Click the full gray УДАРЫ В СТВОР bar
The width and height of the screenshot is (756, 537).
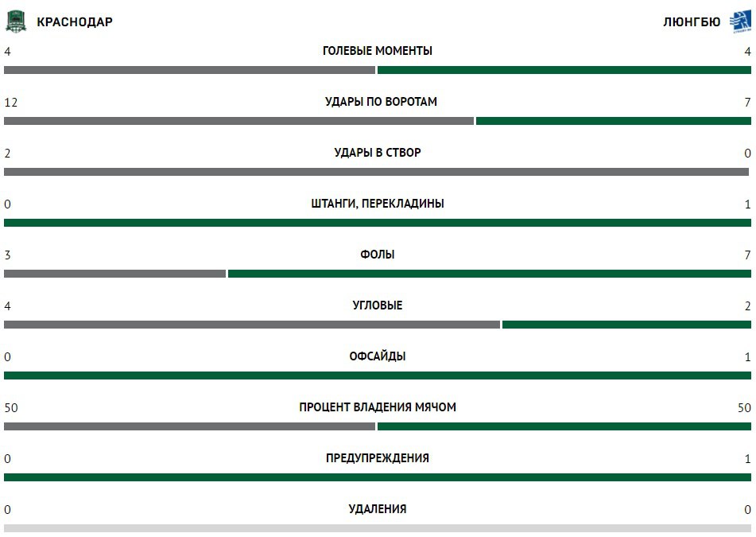tap(377, 172)
